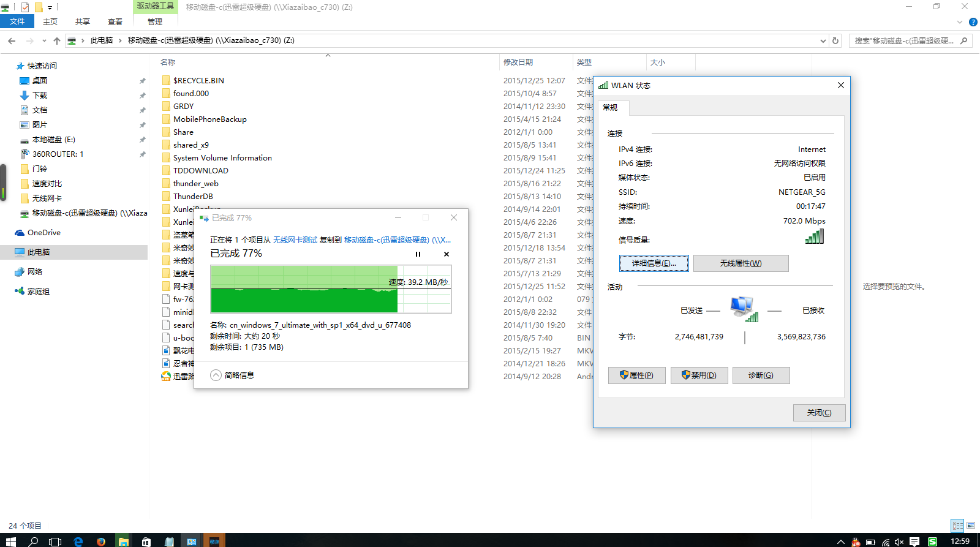Sort by 大小 column header

pos(658,62)
